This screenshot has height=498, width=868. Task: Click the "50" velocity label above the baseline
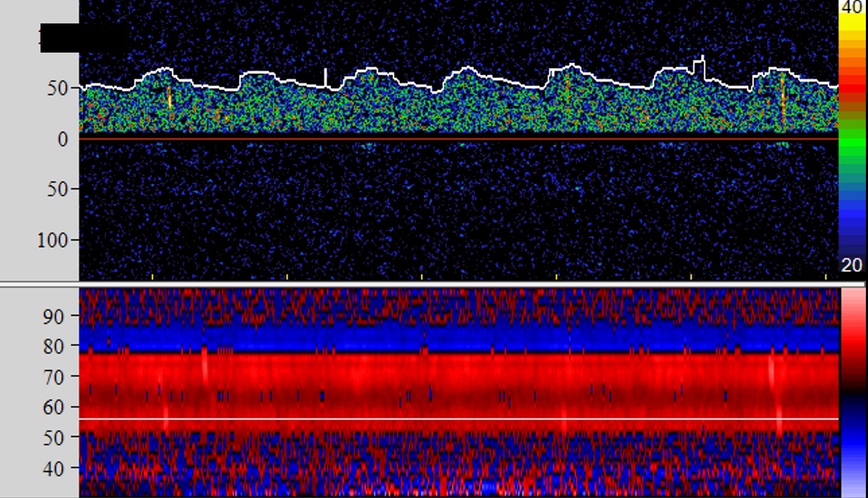(58, 89)
